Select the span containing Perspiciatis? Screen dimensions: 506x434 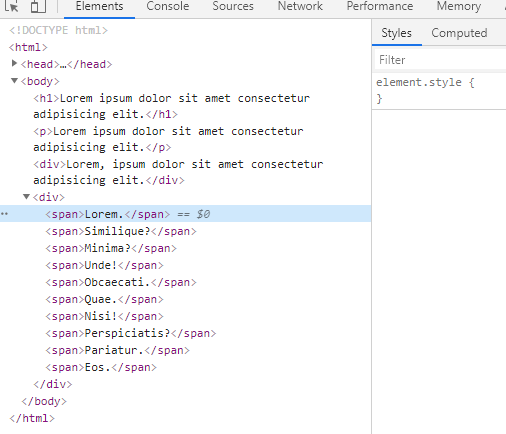pos(131,333)
